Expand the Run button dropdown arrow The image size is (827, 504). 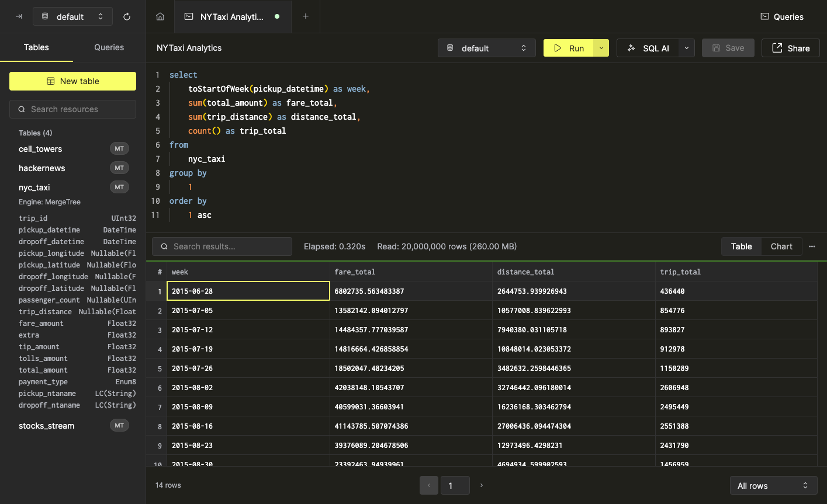click(601, 48)
